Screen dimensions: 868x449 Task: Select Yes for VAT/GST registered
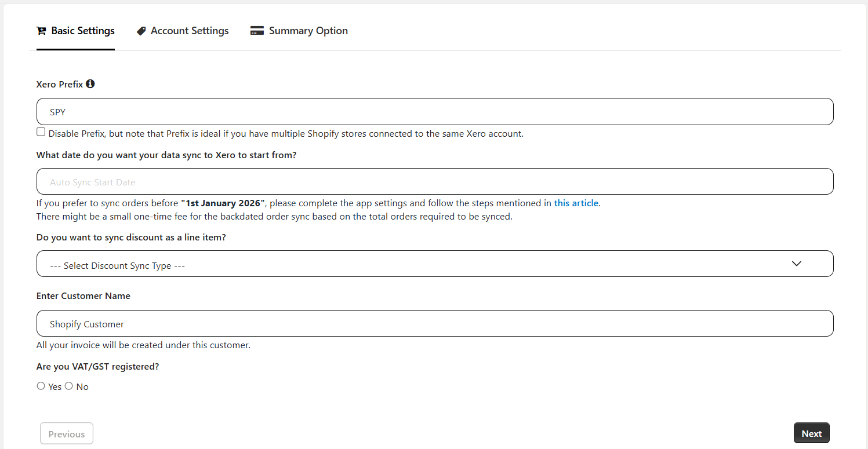41,386
